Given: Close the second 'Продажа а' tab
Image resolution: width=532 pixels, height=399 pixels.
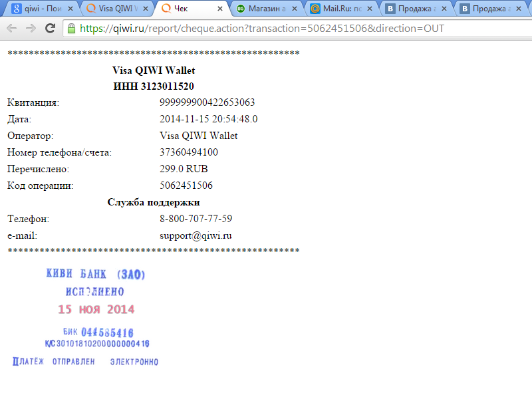Looking at the screenshot, I should 519,9.
